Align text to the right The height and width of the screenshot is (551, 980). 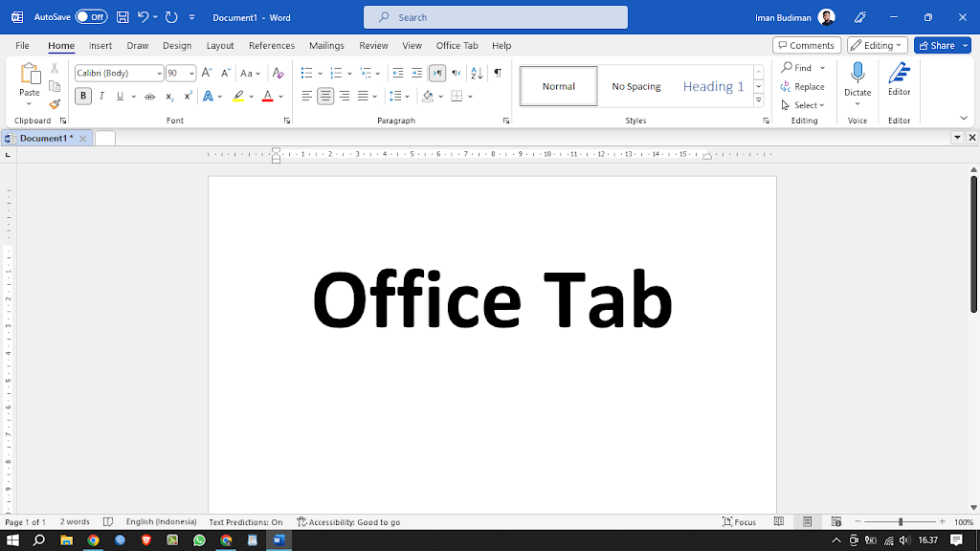pyautogui.click(x=345, y=97)
